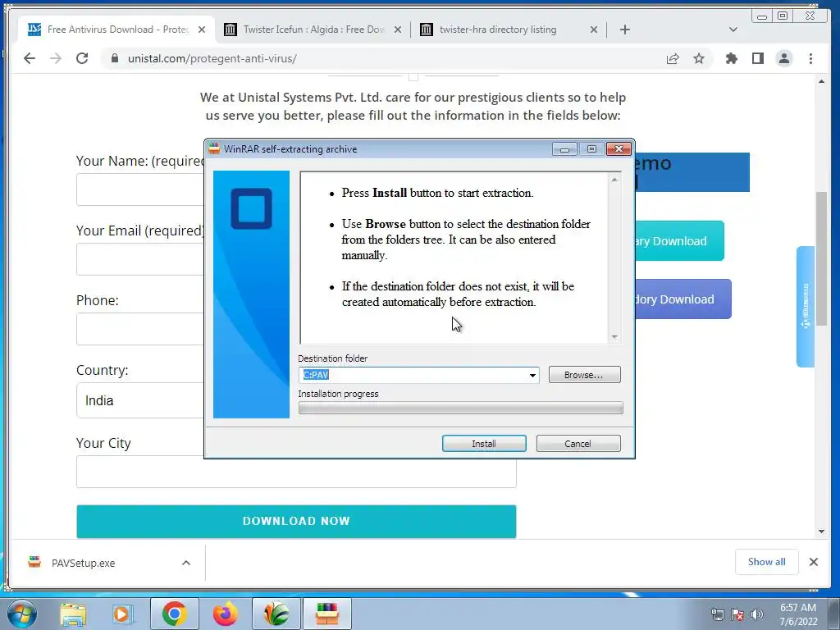Screen dimensions: 840x630
Task: Close the downloads bar
Action: click(814, 562)
